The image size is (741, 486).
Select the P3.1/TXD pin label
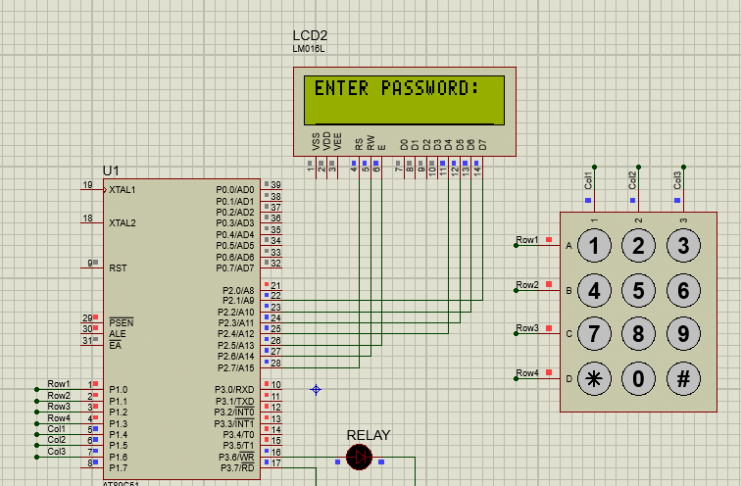point(234,401)
